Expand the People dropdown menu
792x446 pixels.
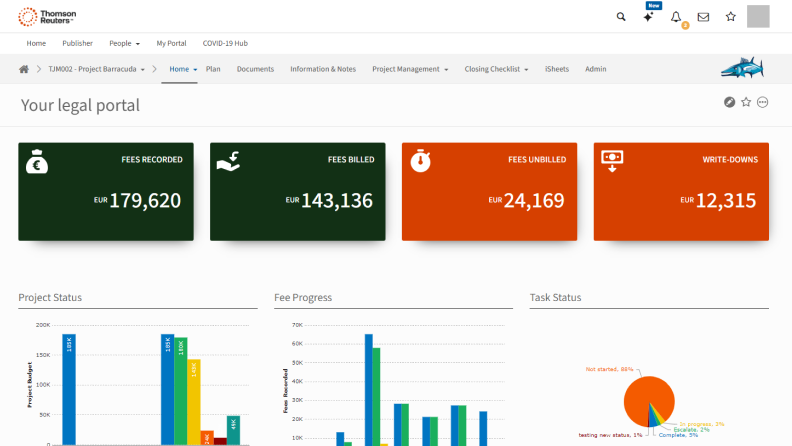(x=124, y=44)
